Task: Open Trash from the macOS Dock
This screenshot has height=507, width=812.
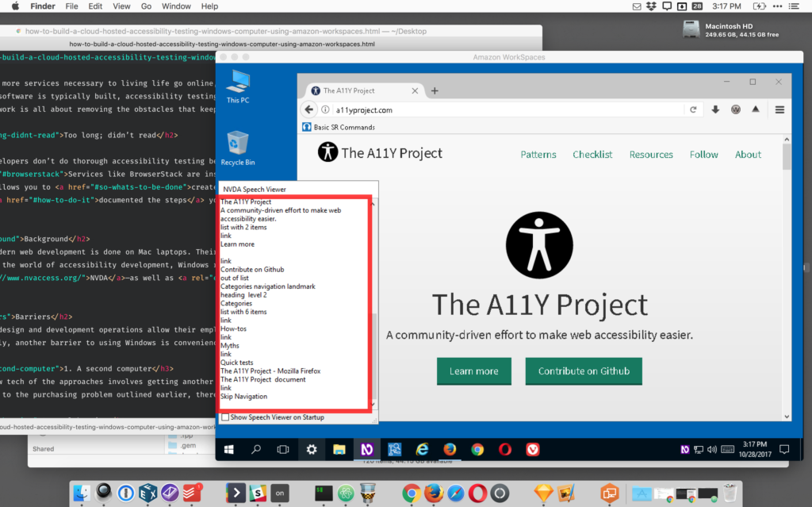Action: point(730,493)
